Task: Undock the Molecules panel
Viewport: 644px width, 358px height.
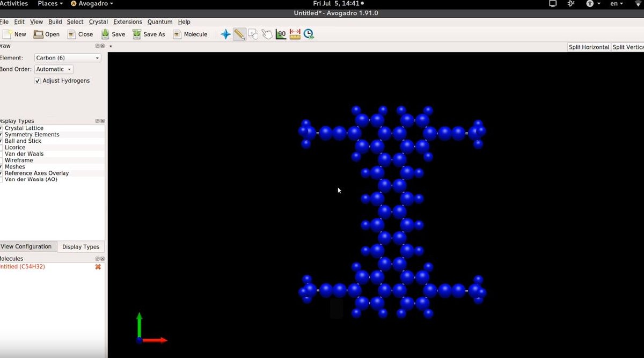Action: tap(98, 259)
